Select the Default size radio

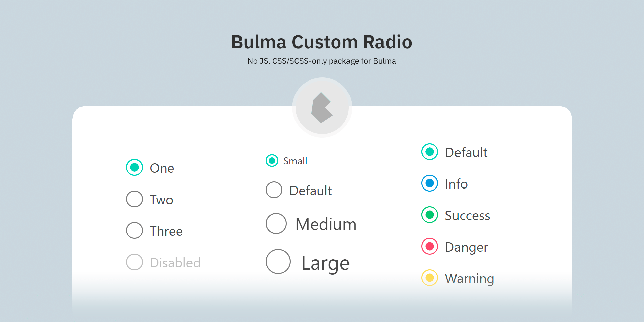click(x=274, y=190)
